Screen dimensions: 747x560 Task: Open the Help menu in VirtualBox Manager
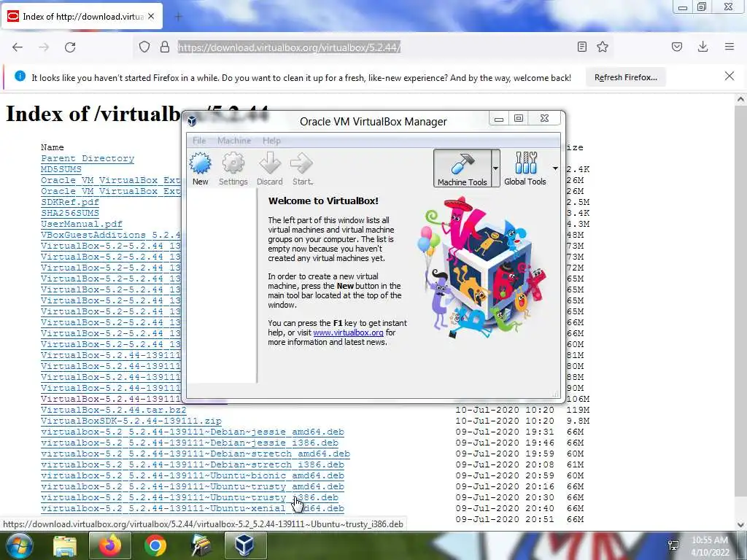(271, 141)
